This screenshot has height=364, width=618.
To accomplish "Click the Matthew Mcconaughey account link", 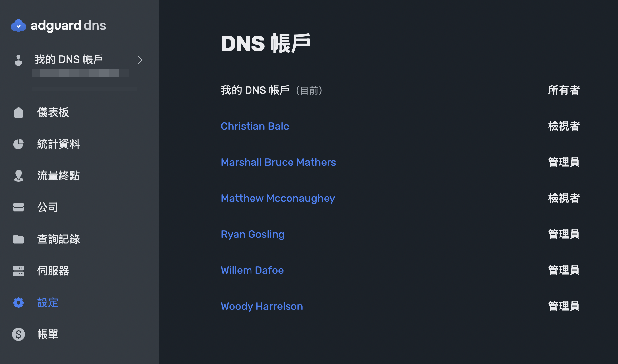I will pyautogui.click(x=278, y=198).
